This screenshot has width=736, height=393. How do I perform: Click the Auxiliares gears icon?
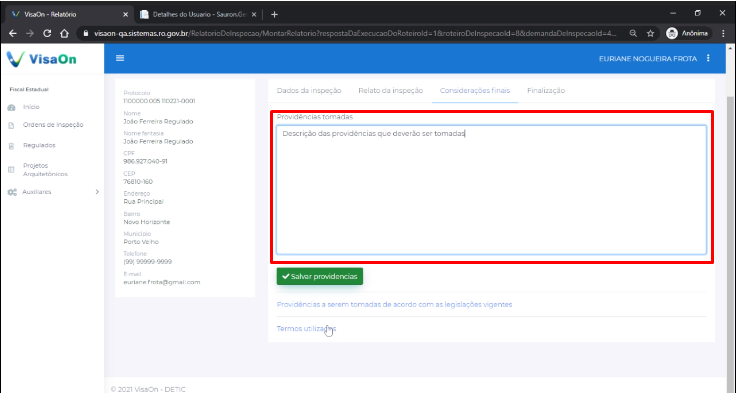tap(12, 192)
